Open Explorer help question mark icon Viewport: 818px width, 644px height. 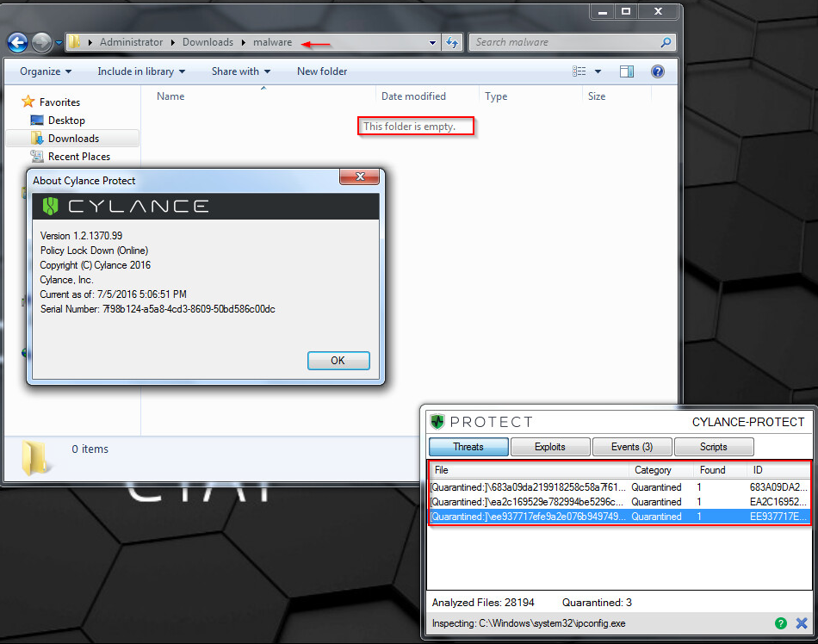pyautogui.click(x=658, y=71)
